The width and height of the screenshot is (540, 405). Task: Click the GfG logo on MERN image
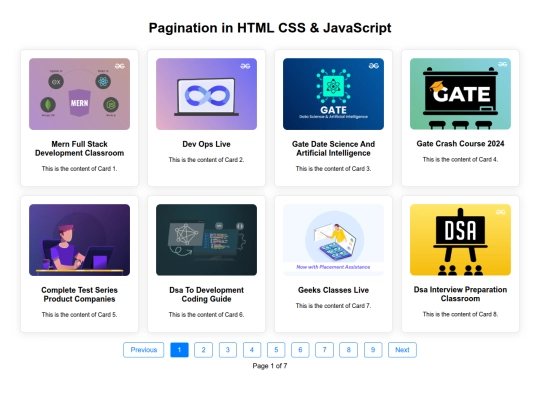120,66
